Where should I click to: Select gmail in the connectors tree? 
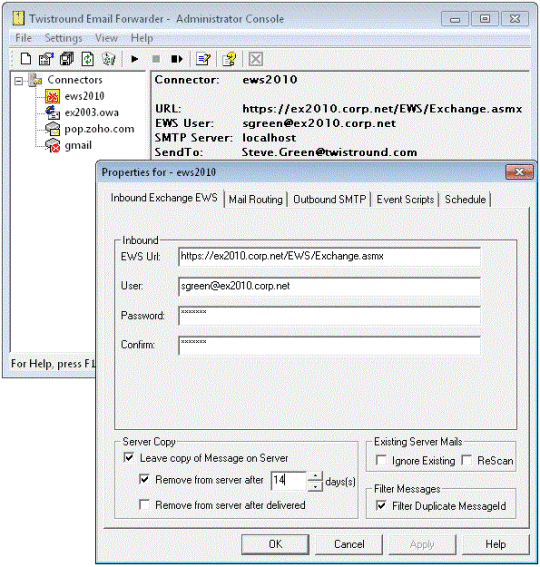78,145
